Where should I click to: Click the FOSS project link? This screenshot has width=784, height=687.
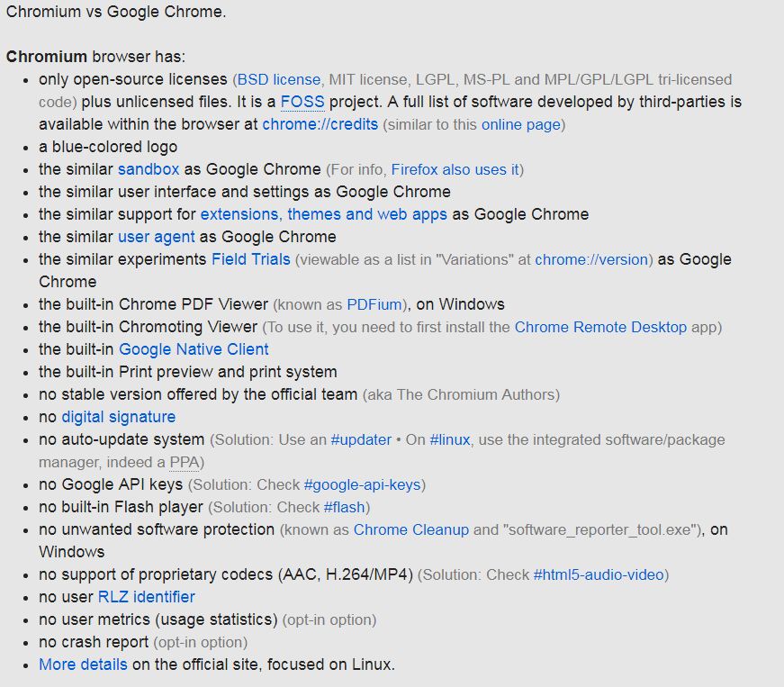coord(302,102)
